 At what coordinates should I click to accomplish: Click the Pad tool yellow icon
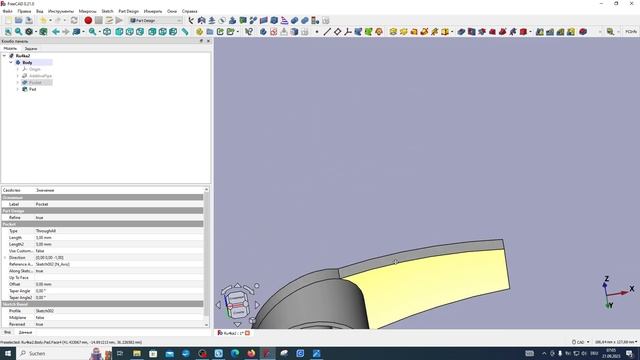pyautogui.click(x=393, y=31)
